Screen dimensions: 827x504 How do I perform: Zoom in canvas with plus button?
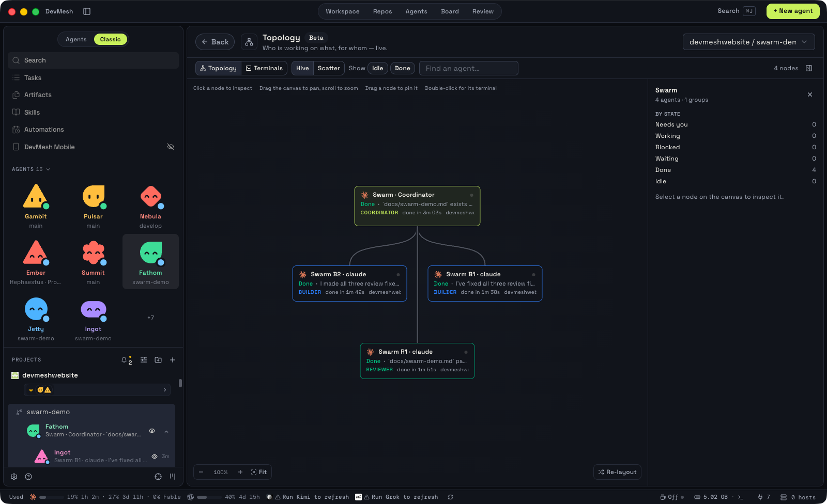point(240,472)
